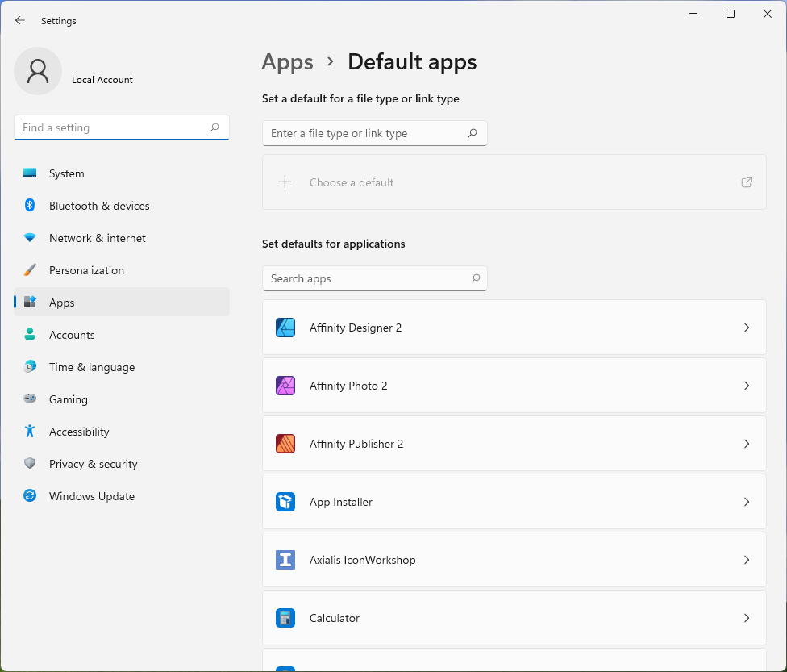Screen dimensions: 787x672
Task: Focus the Enter a file type field
Action: 374,133
